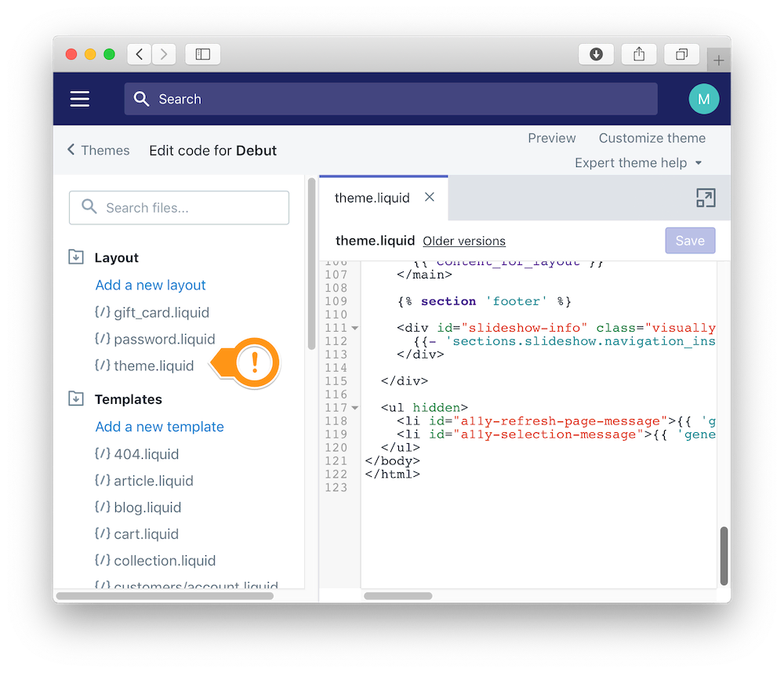Image resolution: width=784 pixels, height=673 pixels.
Task: Click line number 109 in gutter
Action: 336,301
